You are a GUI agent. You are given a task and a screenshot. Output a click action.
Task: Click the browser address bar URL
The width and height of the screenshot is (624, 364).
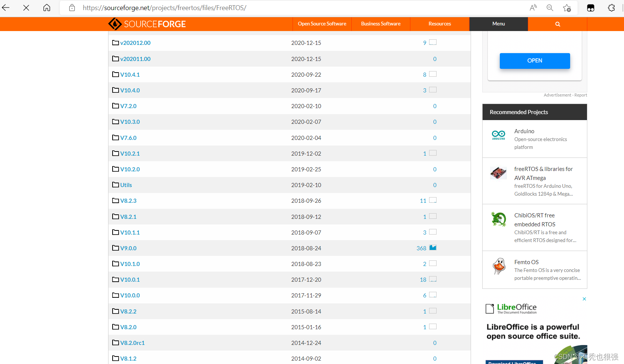[x=165, y=7]
